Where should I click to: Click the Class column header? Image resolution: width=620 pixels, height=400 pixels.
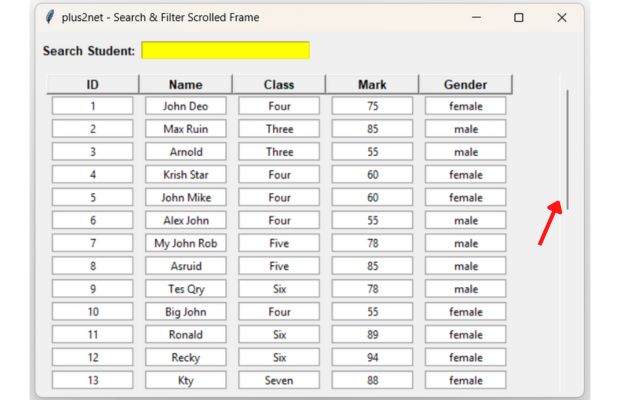[x=279, y=84]
